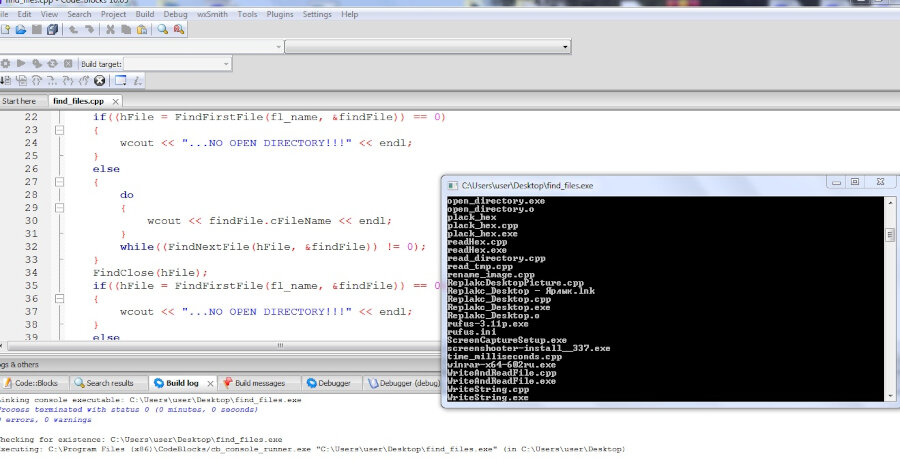Cut selection using the scissors icon
The image size is (900, 465).
coord(110,29)
